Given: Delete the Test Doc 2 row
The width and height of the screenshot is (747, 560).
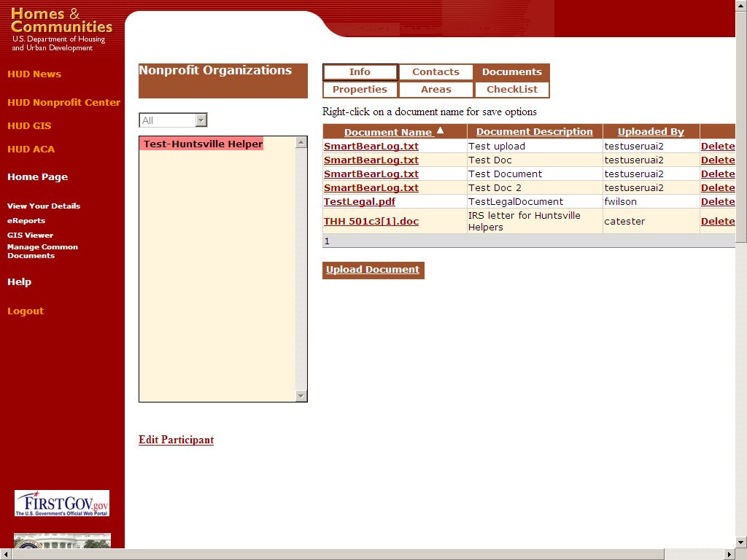Looking at the screenshot, I should tap(718, 187).
